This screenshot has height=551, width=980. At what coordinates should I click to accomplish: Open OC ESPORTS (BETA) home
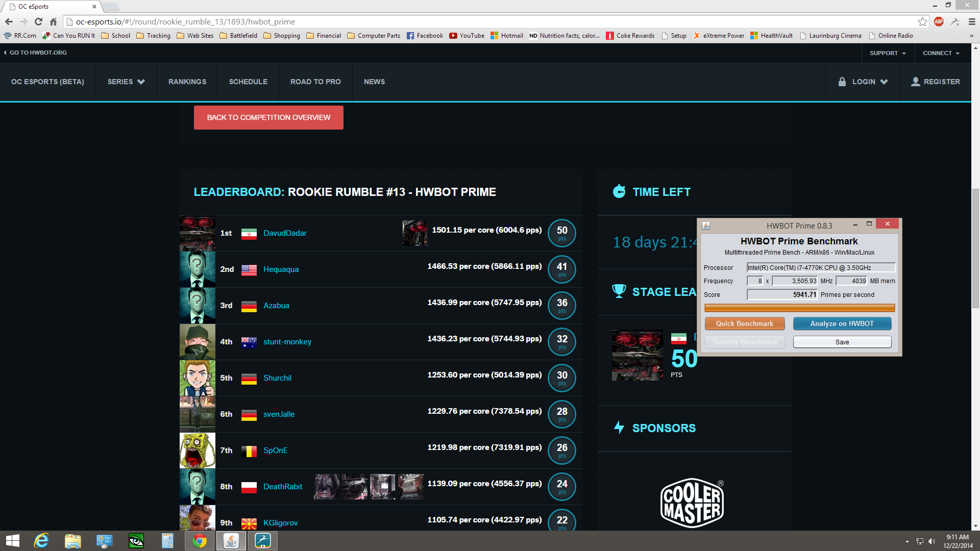pyautogui.click(x=47, y=82)
